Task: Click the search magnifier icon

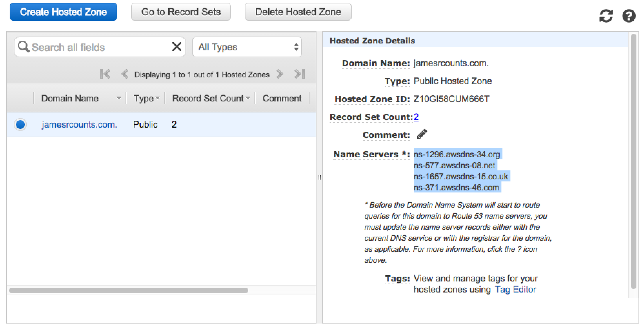Action: (x=23, y=47)
